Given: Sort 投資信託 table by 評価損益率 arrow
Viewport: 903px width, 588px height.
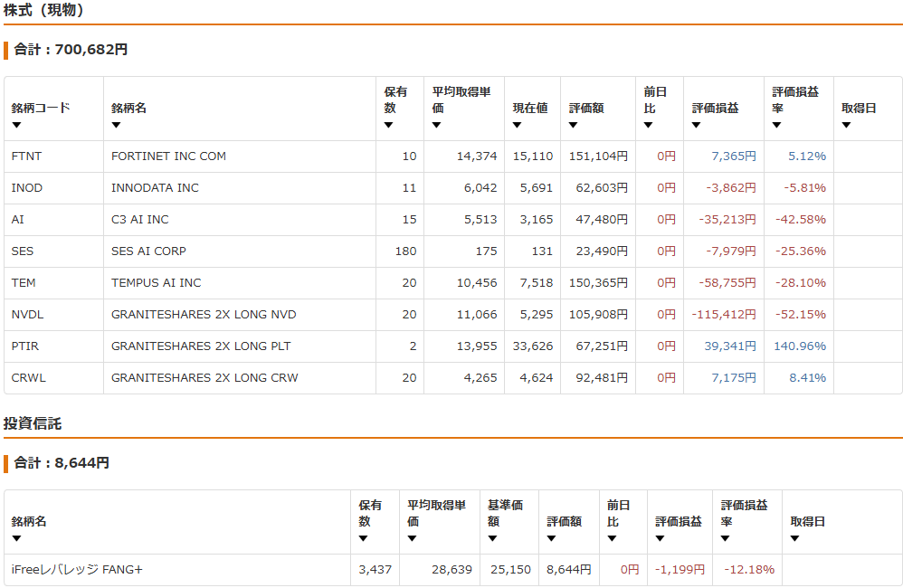Looking at the screenshot, I should tap(725, 538).
